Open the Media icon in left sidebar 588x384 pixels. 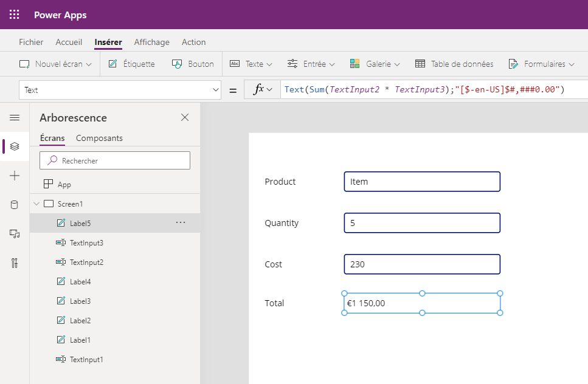coord(15,234)
